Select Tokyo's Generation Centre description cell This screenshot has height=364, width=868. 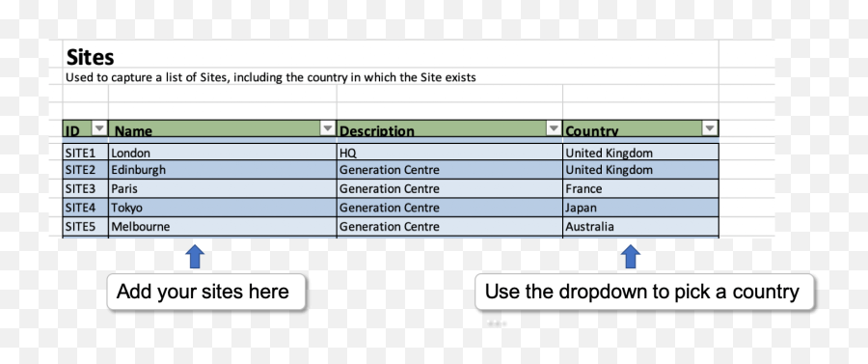tap(449, 208)
